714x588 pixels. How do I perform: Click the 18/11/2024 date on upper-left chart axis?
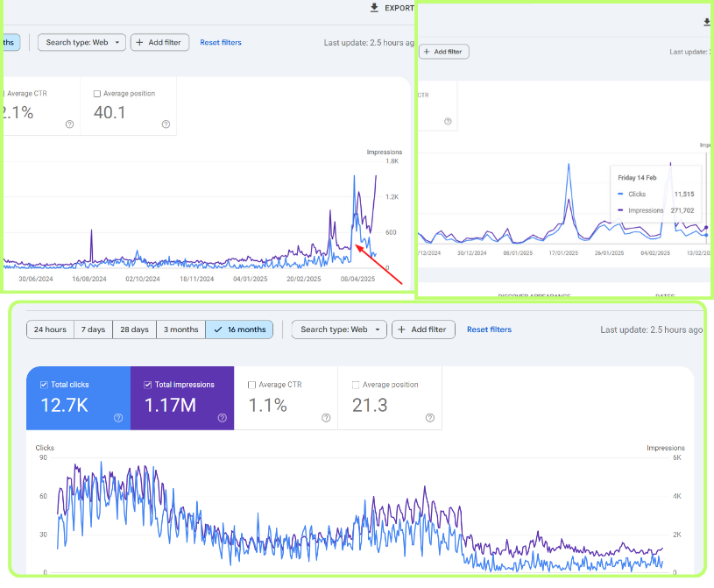click(197, 279)
